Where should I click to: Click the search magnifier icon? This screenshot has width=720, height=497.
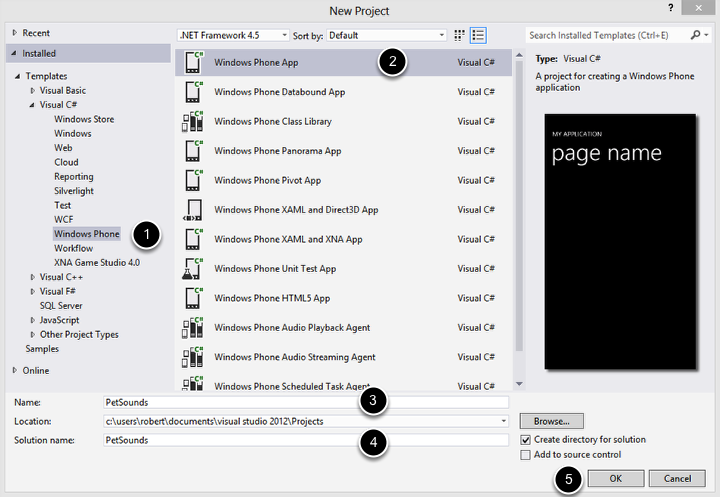[x=696, y=35]
